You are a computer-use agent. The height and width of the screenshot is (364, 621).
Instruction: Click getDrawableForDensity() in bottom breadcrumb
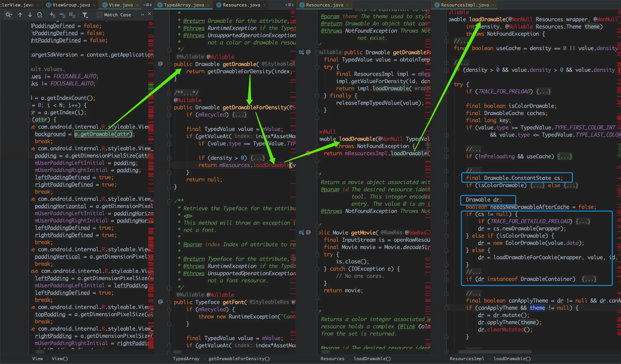[239, 359]
